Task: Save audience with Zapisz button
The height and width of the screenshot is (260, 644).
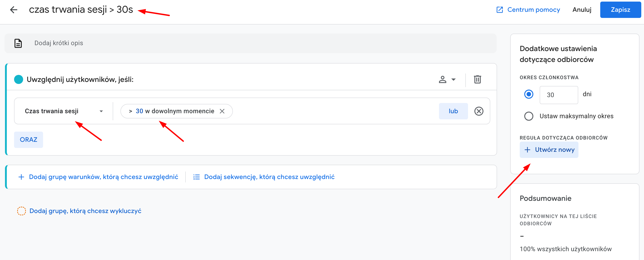Action: pos(620,10)
